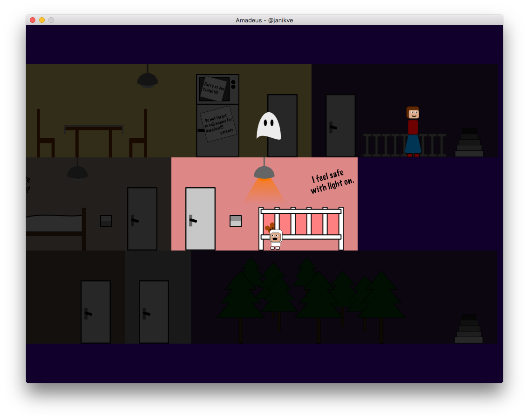Click the chair left of the kitchen table
The width and height of the screenshot is (529, 420).
pos(46,133)
